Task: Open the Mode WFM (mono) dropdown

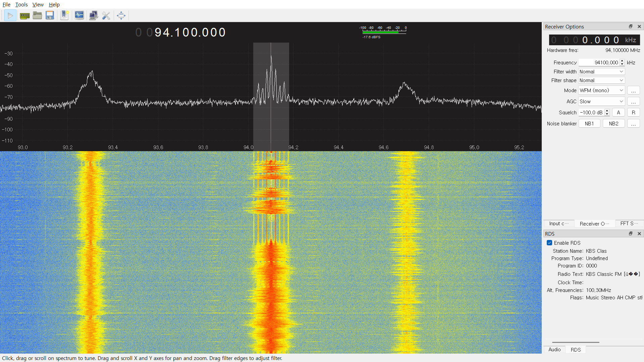Action: (x=601, y=90)
